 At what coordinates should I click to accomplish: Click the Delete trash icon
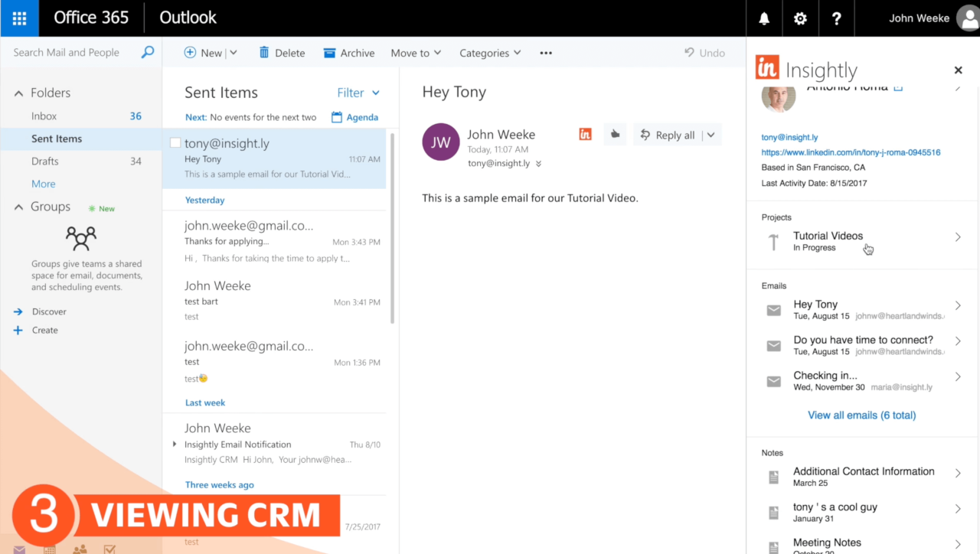pos(264,53)
